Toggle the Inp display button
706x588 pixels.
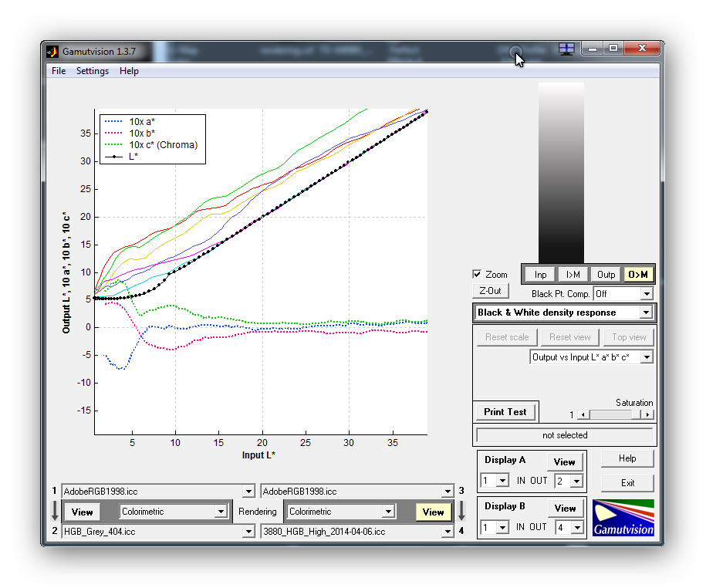click(540, 275)
